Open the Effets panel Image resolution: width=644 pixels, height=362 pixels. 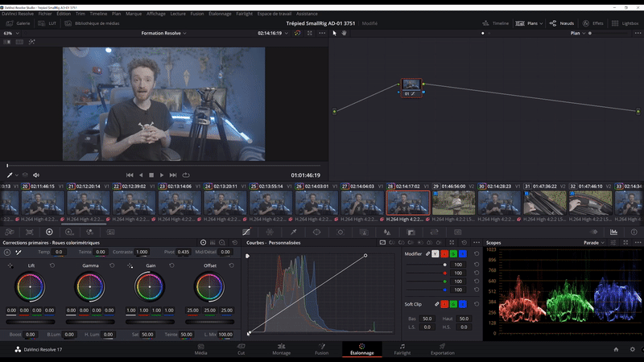592,23
